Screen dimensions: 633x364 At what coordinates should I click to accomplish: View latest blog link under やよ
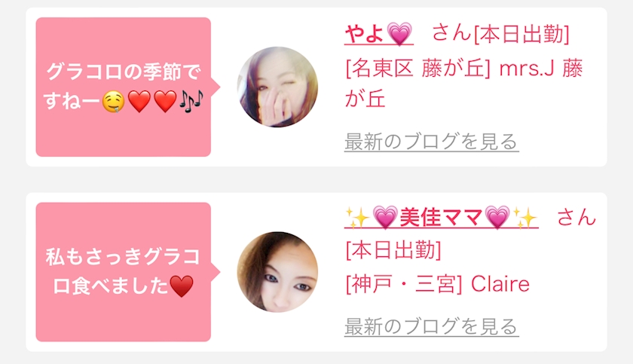(432, 142)
